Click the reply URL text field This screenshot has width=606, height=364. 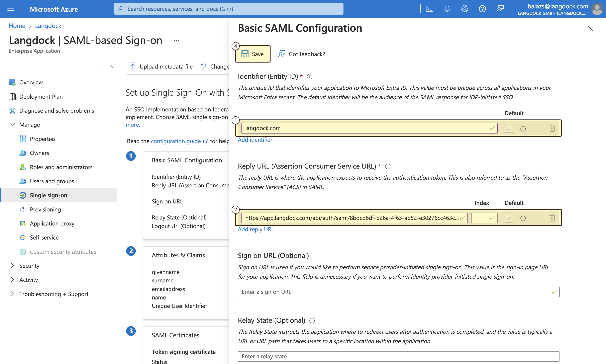pos(354,218)
